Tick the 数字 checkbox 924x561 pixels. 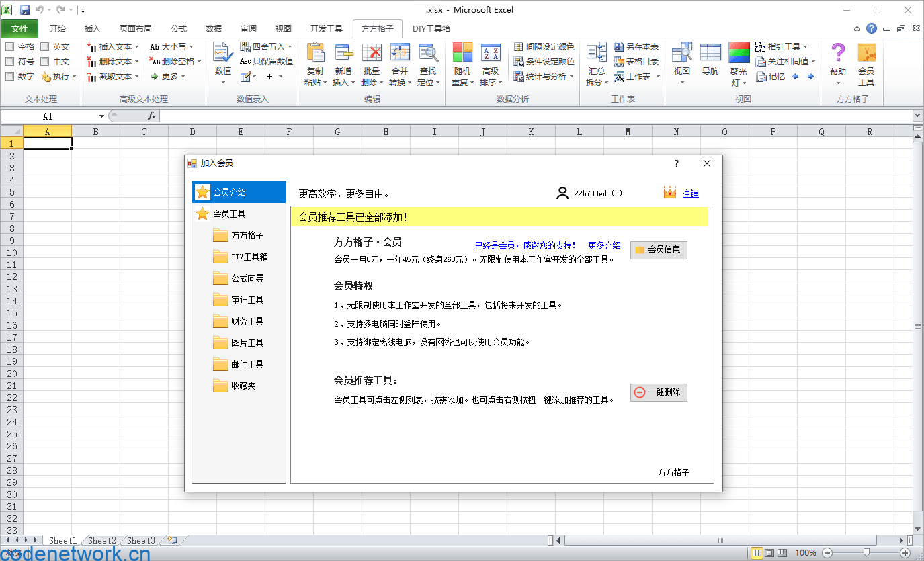(x=10, y=76)
